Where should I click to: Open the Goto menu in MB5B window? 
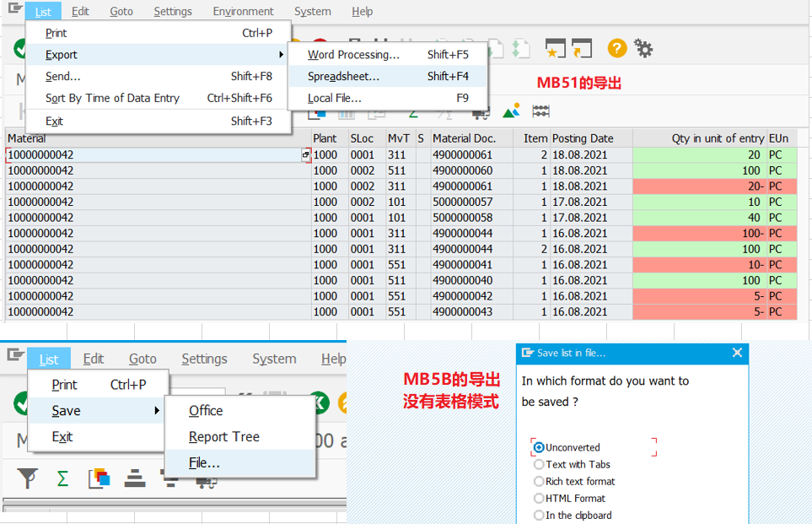[x=143, y=359]
